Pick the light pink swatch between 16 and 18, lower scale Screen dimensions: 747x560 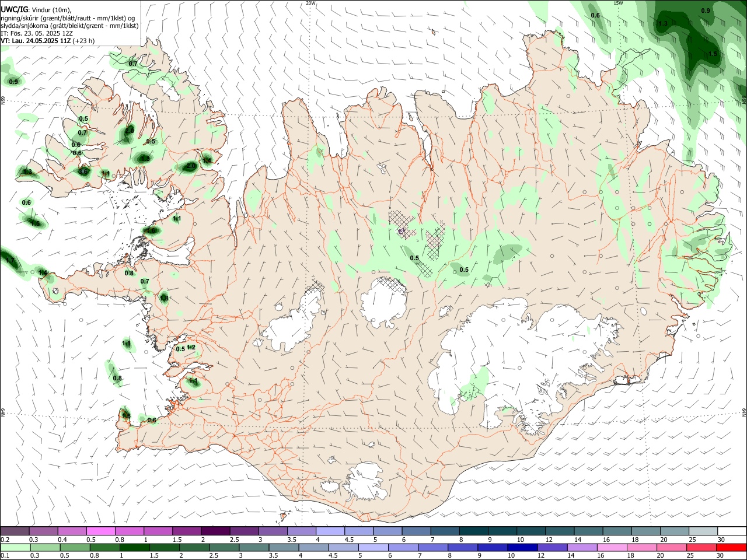pyautogui.click(x=612, y=547)
